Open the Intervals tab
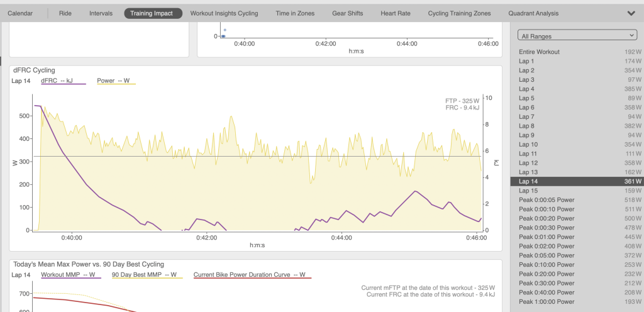Image resolution: width=644 pixels, height=312 pixels. click(101, 13)
